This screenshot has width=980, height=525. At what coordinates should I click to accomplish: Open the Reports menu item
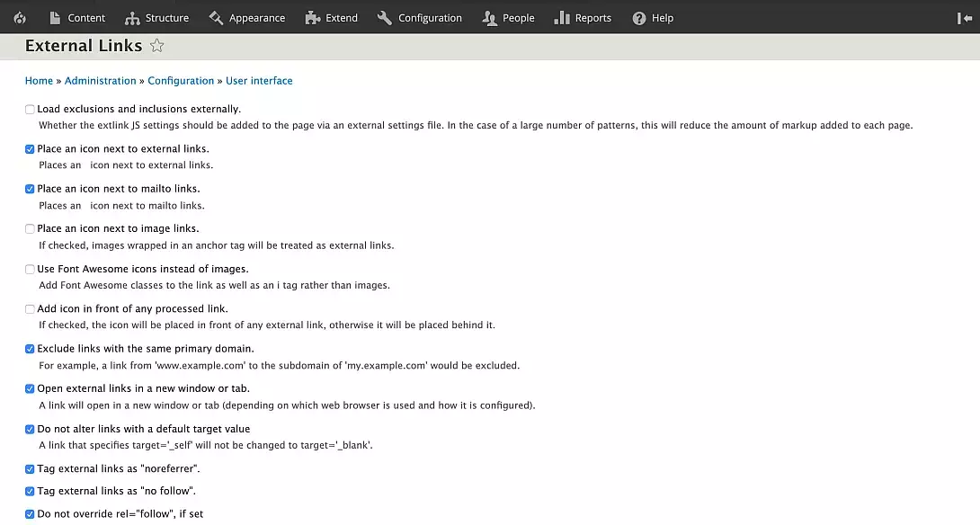583,17
